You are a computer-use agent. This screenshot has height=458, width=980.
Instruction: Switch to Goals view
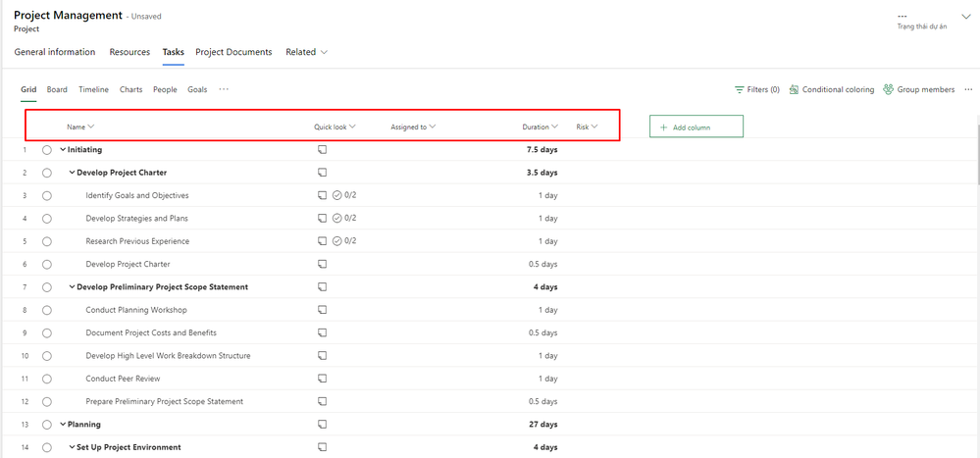[197, 90]
